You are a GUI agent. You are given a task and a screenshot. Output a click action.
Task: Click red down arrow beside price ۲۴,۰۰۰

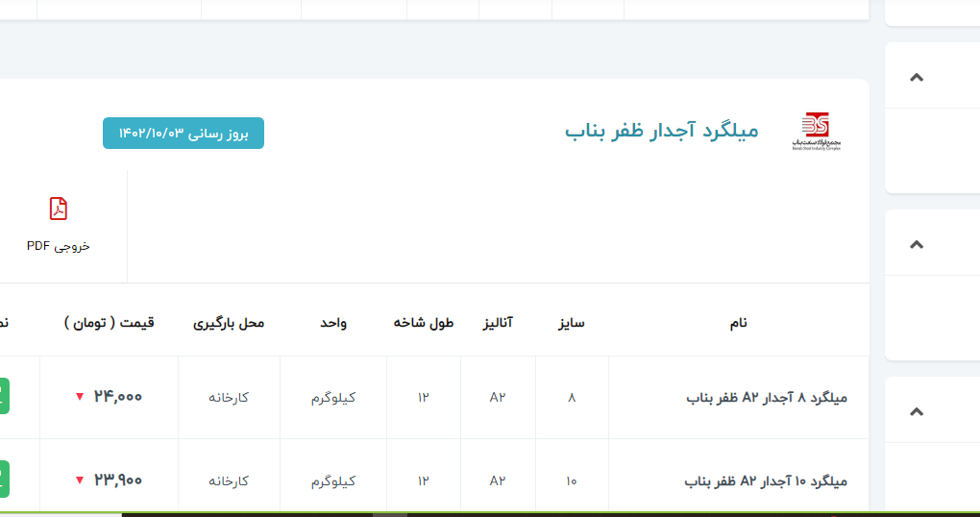(x=80, y=397)
